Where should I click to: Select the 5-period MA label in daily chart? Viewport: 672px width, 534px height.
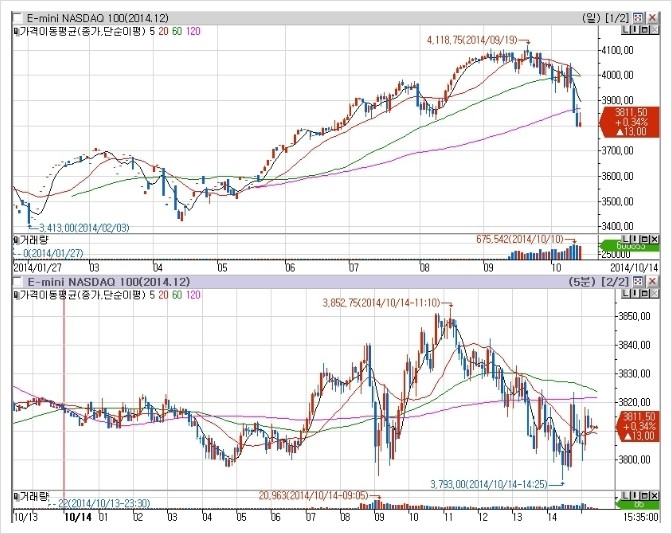153,31
